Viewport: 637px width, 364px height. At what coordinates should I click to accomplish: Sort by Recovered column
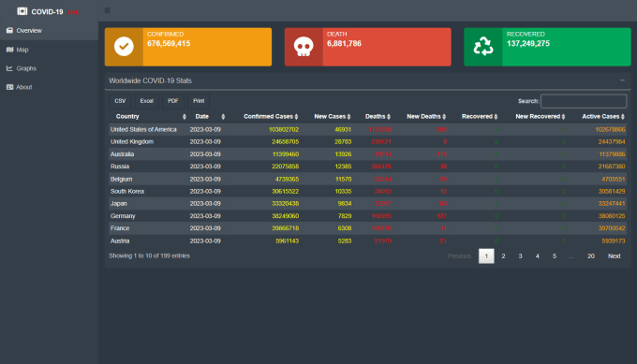click(479, 116)
